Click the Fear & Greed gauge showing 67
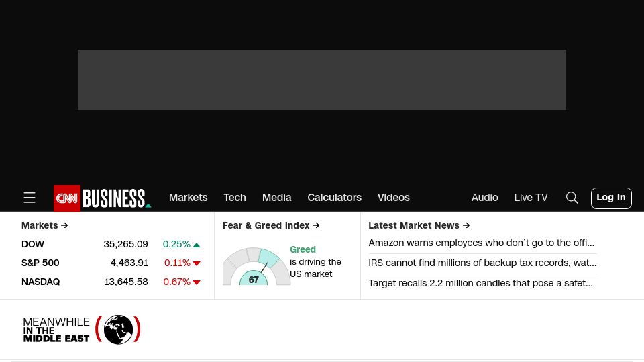644x362 pixels. tap(256, 266)
